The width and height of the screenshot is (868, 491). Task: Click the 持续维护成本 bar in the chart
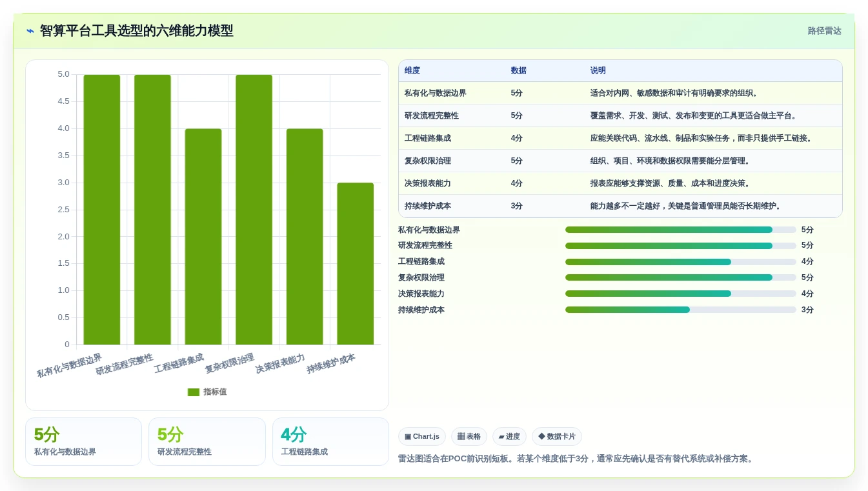[x=355, y=264]
